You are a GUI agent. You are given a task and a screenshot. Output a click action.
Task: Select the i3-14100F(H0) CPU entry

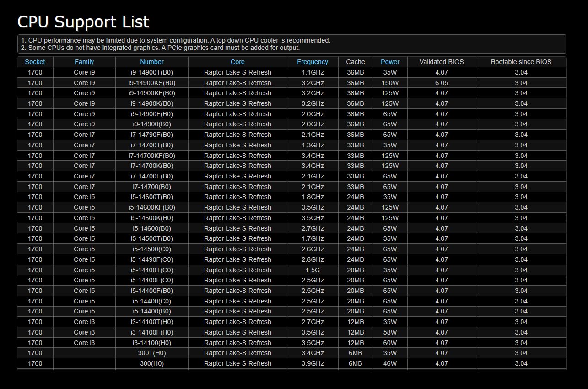pos(152,332)
